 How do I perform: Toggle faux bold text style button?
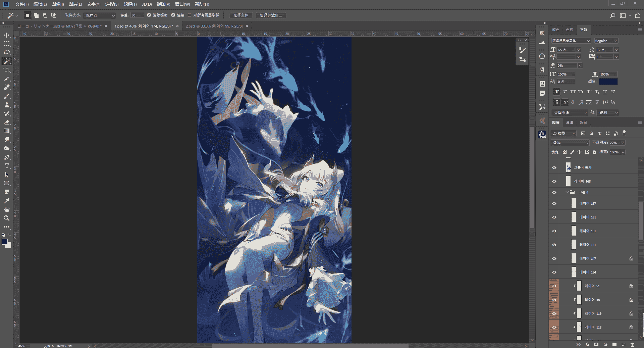(556, 92)
